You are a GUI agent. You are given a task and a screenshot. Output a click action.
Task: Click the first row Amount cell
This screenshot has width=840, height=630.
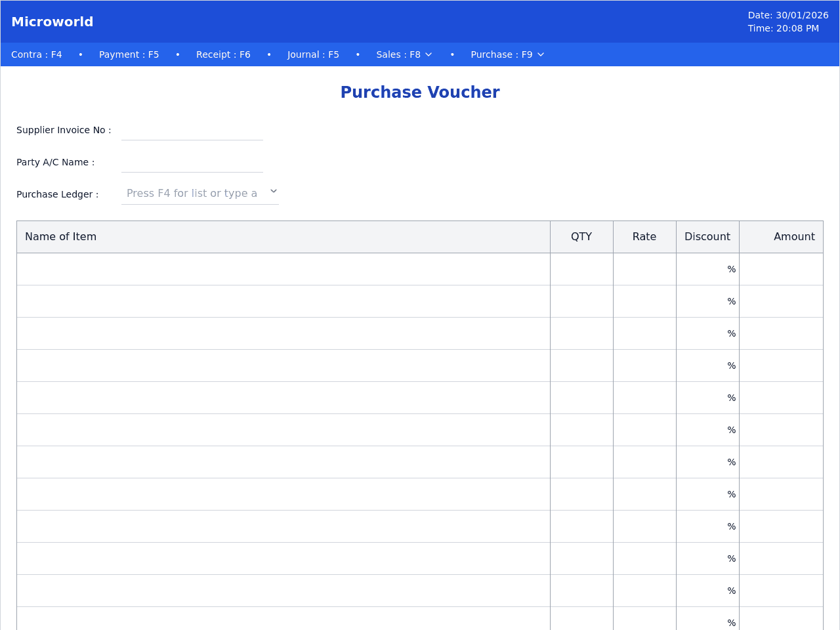click(781, 269)
